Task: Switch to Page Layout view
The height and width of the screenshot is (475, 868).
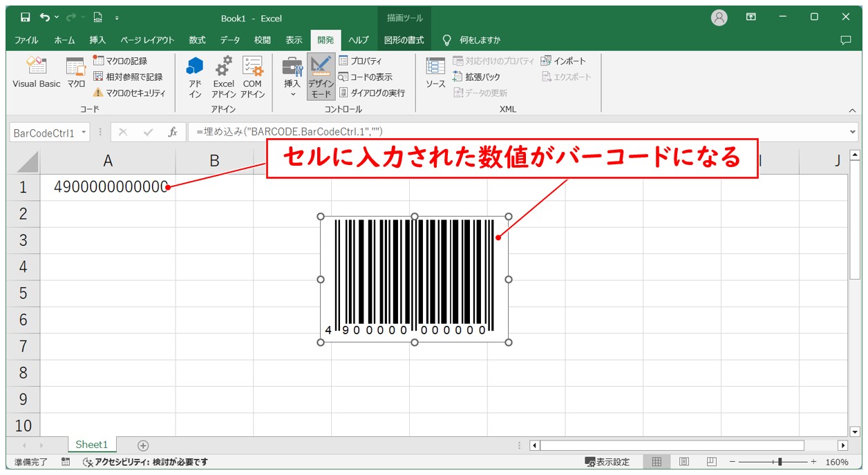Action: click(x=684, y=462)
